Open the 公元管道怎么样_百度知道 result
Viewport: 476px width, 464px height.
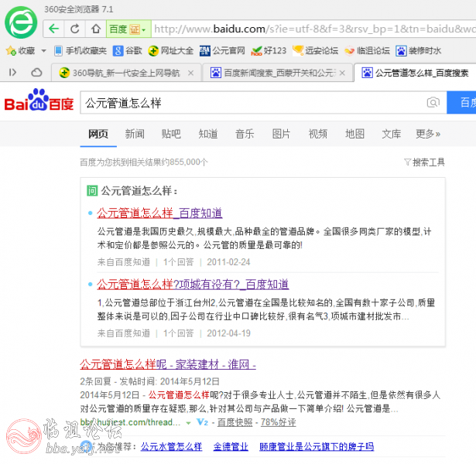click(159, 213)
